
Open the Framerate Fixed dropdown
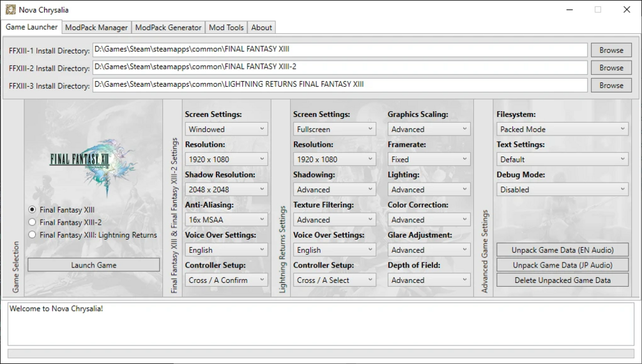click(x=429, y=159)
